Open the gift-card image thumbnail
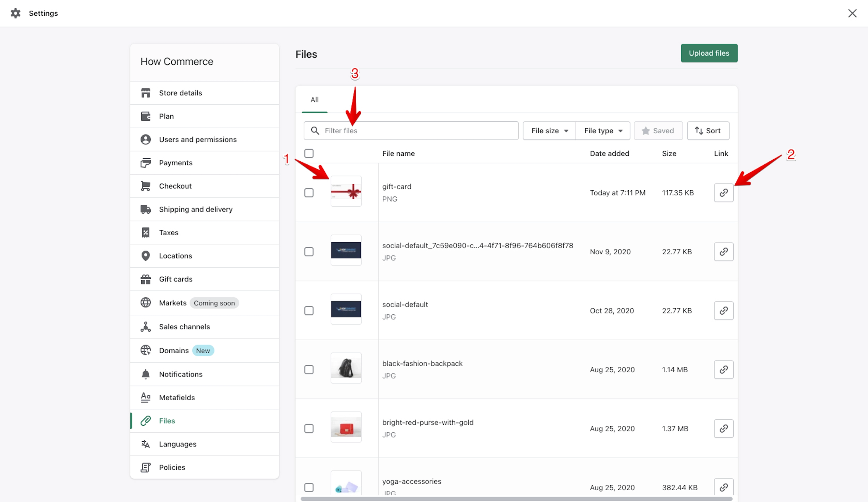The width and height of the screenshot is (868, 502). 346,191
